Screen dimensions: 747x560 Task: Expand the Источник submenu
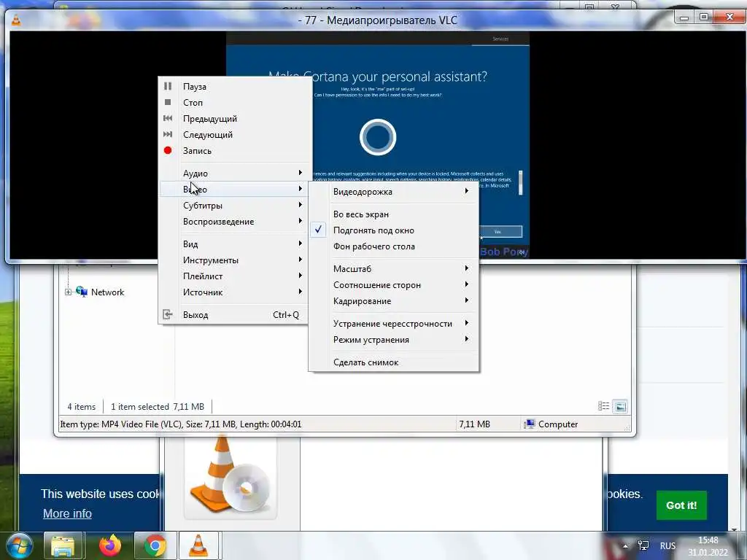(x=233, y=292)
